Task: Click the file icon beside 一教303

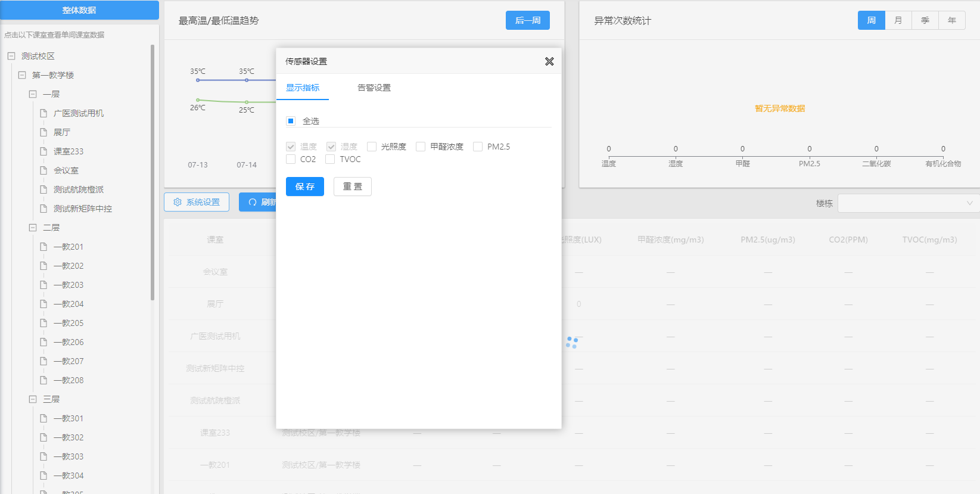Action: (x=43, y=456)
